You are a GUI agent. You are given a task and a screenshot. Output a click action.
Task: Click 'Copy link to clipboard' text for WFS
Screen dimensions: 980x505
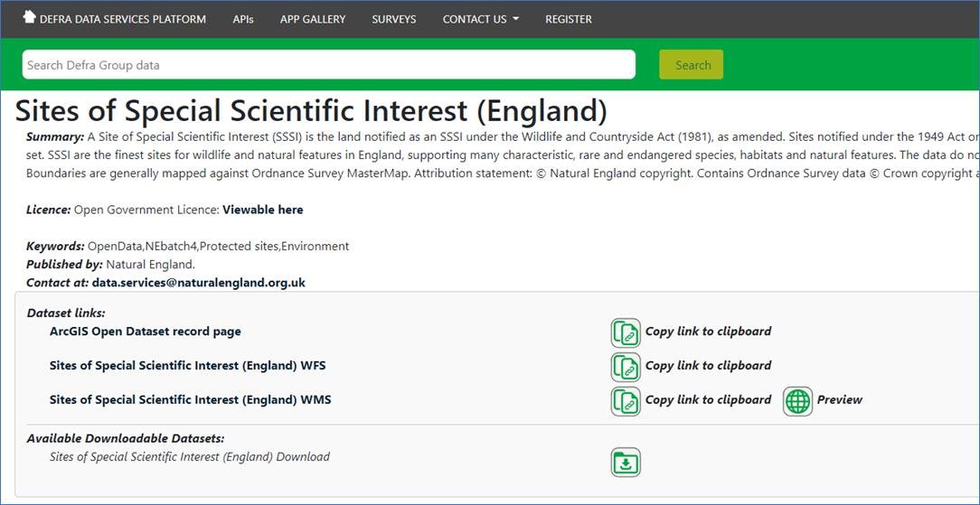pos(708,366)
